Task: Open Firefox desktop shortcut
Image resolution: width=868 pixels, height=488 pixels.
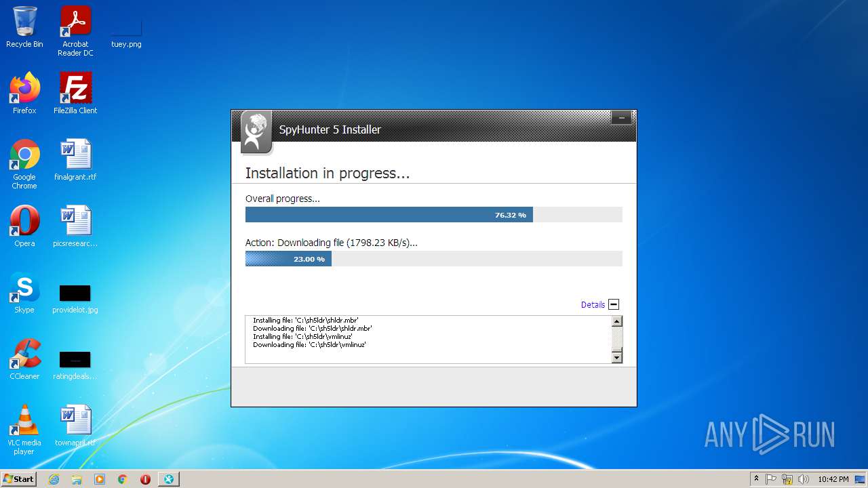Action: [x=24, y=94]
